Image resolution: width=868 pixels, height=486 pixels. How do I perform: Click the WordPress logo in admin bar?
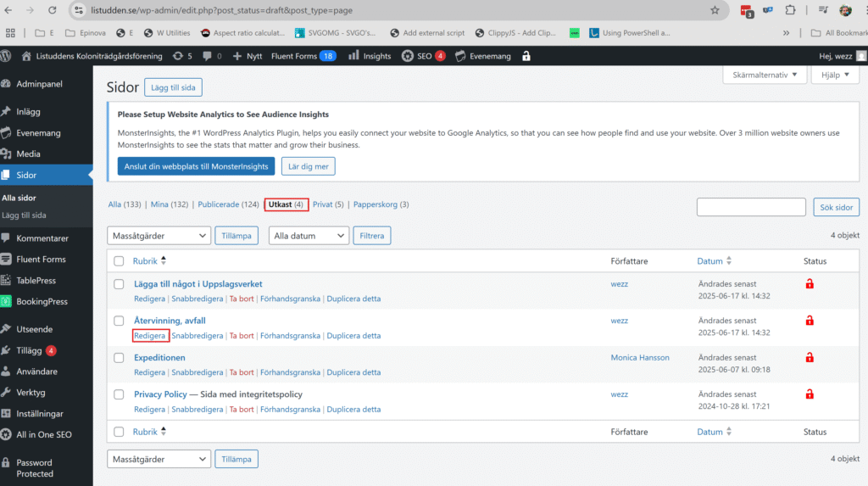(6, 56)
